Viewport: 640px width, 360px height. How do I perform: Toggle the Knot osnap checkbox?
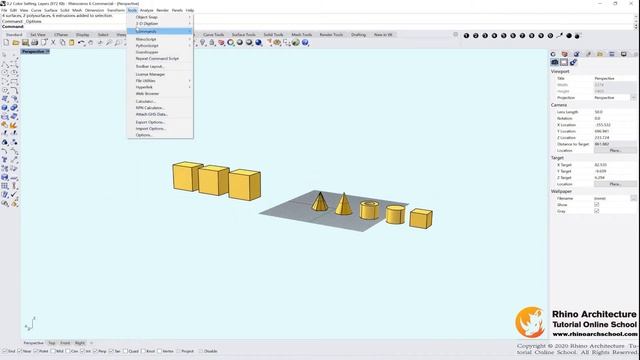click(x=143, y=351)
